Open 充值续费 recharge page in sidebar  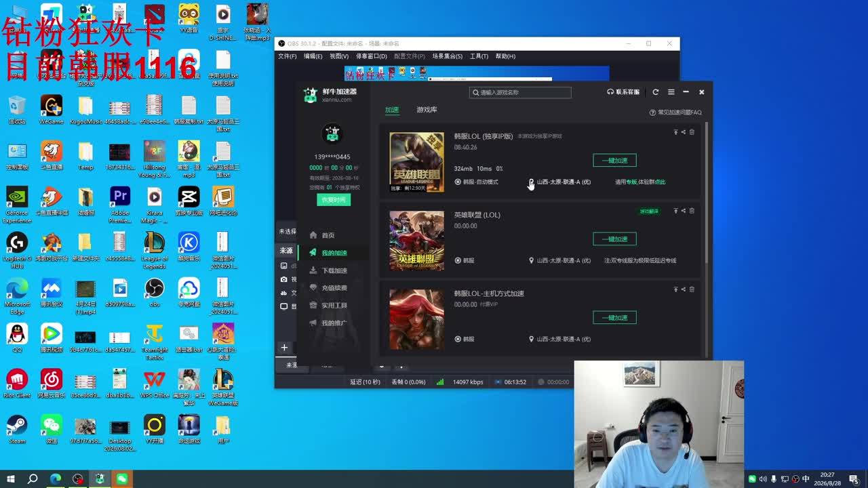click(329, 288)
